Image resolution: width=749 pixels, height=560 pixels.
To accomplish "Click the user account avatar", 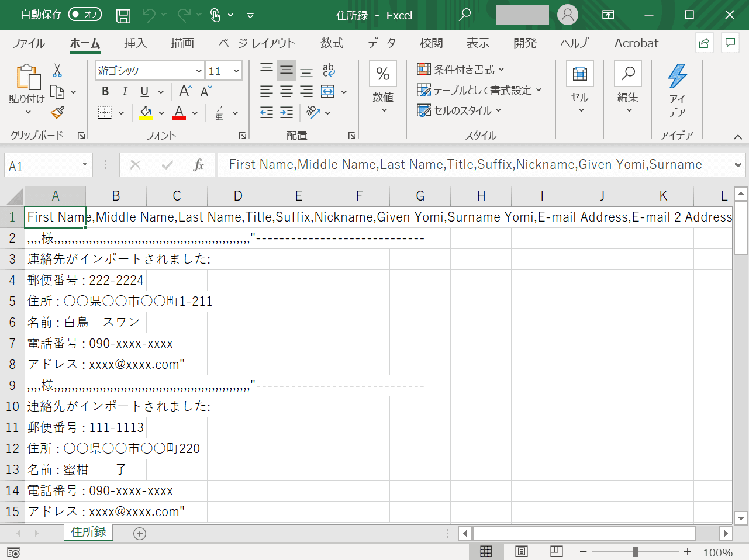I will pos(567,15).
